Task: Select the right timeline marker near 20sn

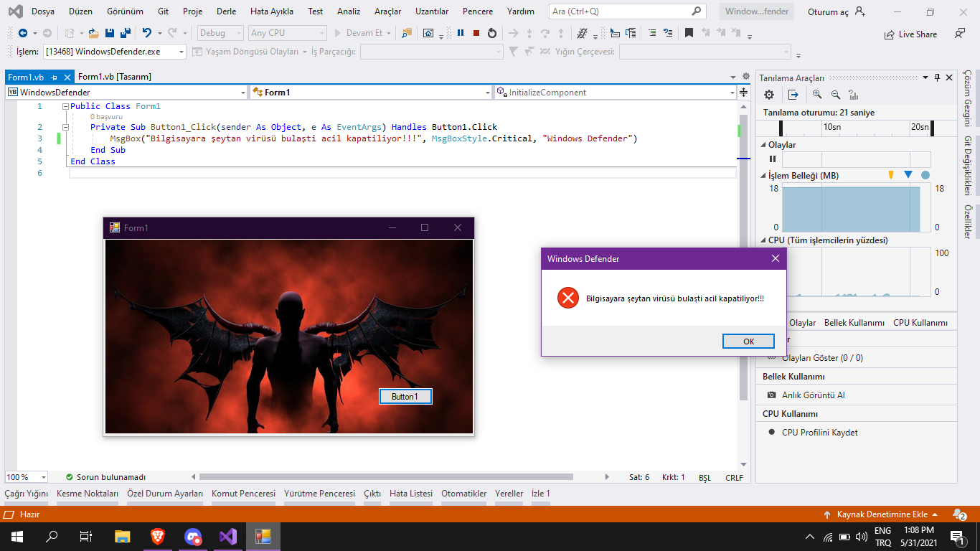Action: [x=932, y=128]
